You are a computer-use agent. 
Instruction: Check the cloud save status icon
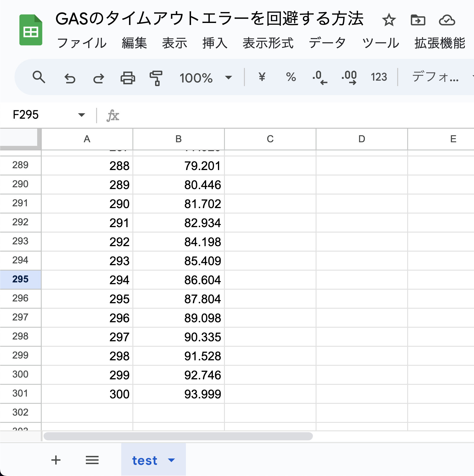447,20
